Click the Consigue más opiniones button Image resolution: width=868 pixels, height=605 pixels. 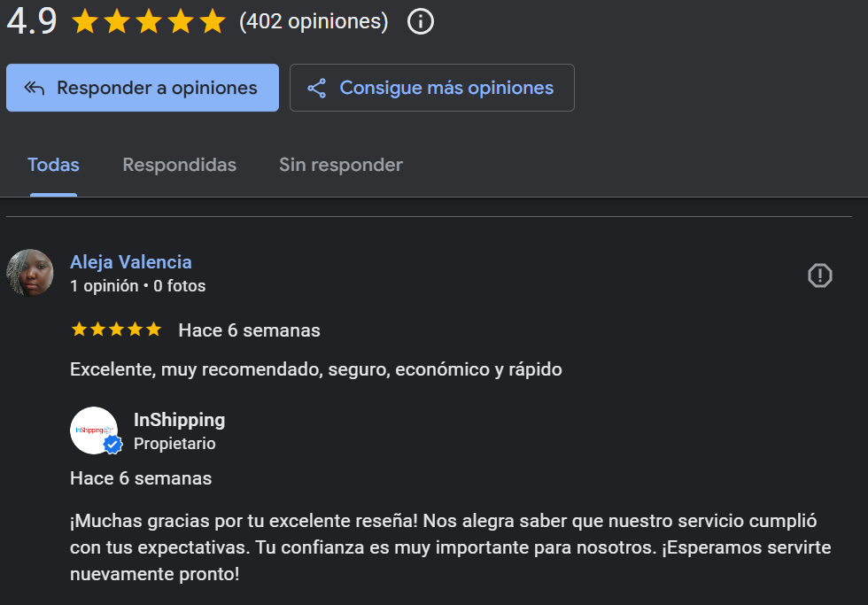432,88
